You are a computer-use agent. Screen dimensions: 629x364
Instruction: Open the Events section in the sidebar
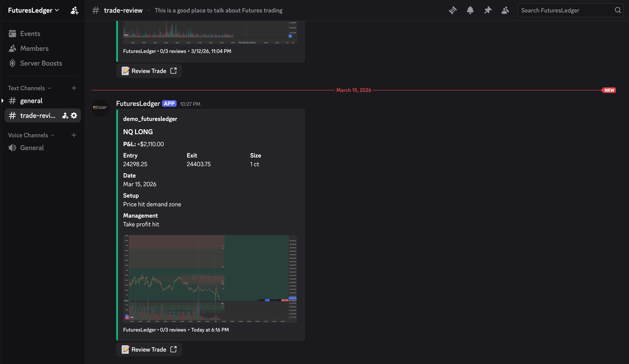[30, 33]
